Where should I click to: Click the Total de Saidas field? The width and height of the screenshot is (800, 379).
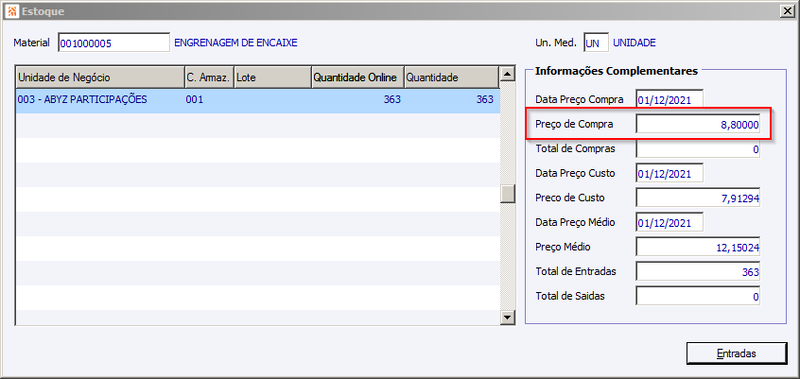point(698,296)
